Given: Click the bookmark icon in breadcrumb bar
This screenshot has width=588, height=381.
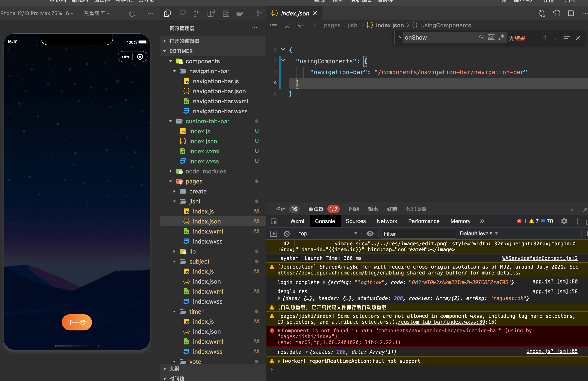Looking at the screenshot, I should click(x=287, y=25).
